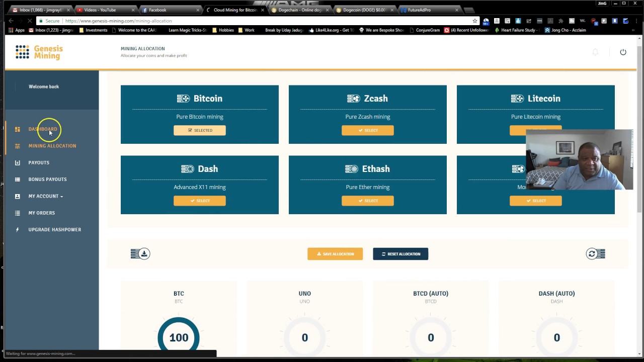Viewport: 644px width, 362px height.
Task: Click the Mining Allocation sliders icon
Action: [x=17, y=146]
